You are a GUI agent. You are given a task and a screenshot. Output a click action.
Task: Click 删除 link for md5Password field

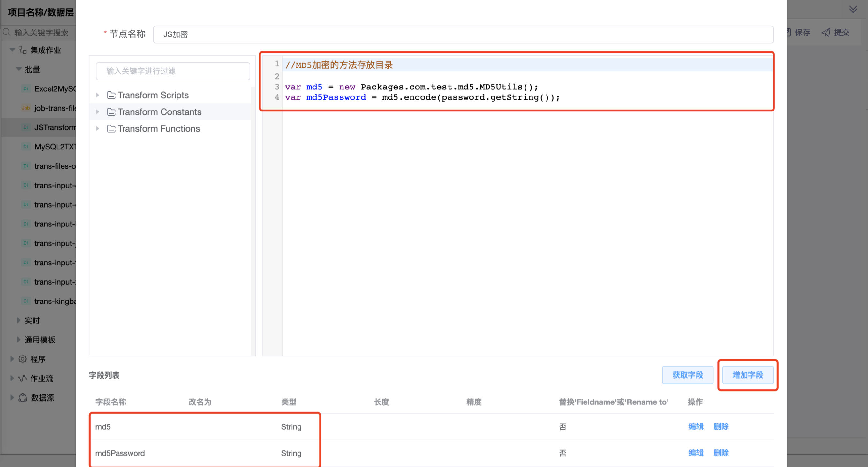pyautogui.click(x=721, y=453)
